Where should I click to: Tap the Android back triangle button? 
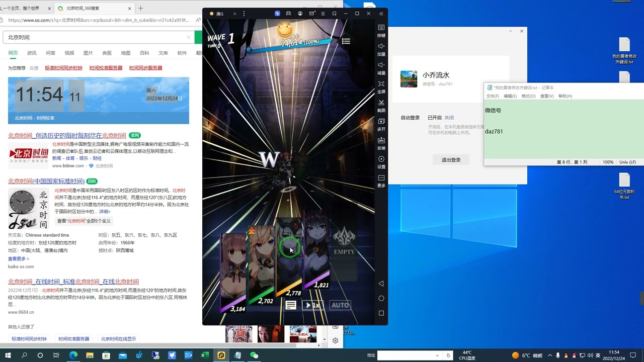381,284
